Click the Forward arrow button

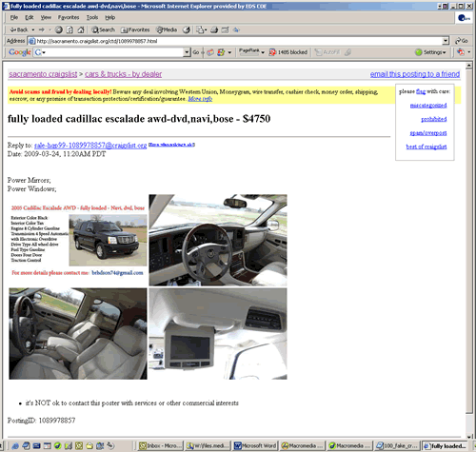tap(42, 29)
